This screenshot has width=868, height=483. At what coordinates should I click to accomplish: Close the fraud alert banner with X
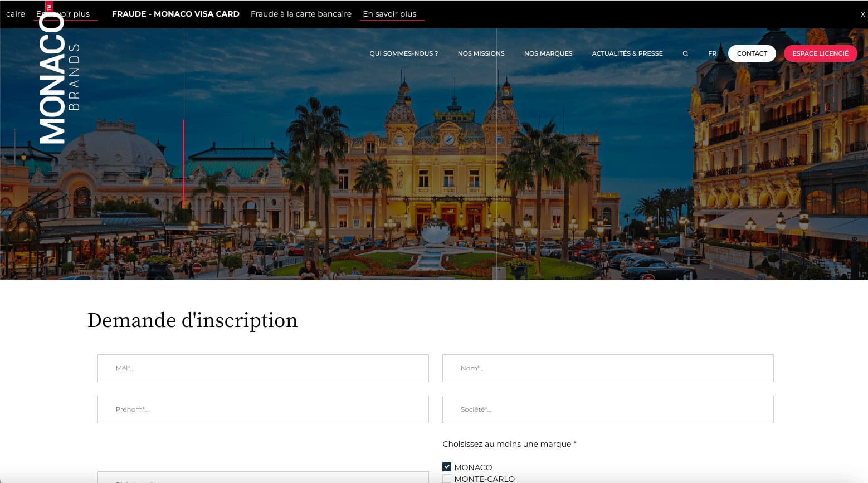coord(862,15)
